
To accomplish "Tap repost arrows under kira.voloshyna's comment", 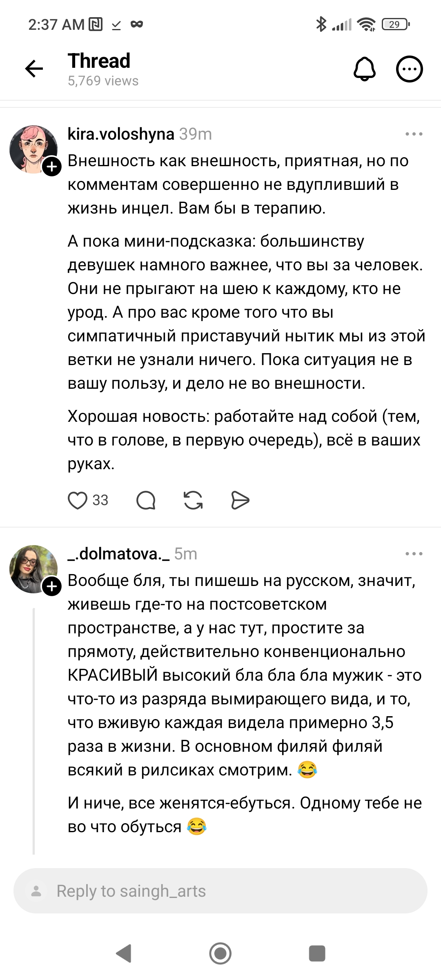I will [x=193, y=501].
